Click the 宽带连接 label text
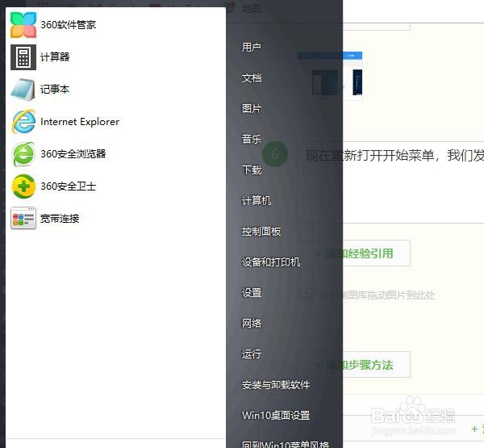The width and height of the screenshot is (484, 448). click(60, 219)
